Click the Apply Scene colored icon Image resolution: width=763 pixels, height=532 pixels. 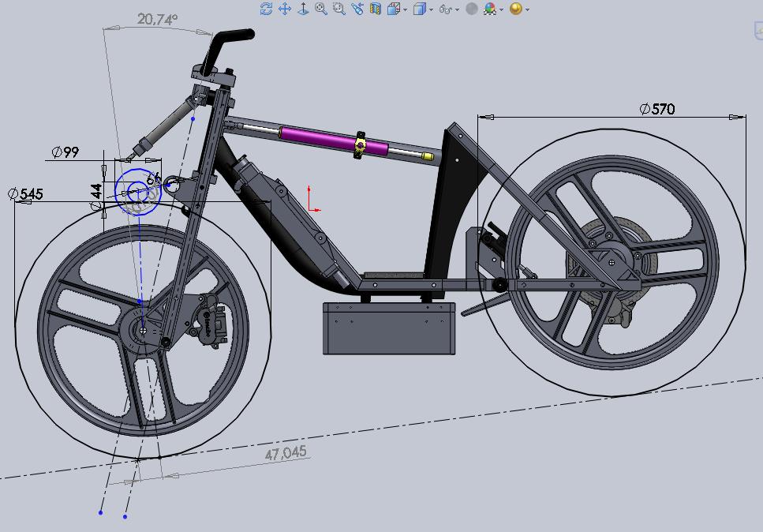[491, 9]
